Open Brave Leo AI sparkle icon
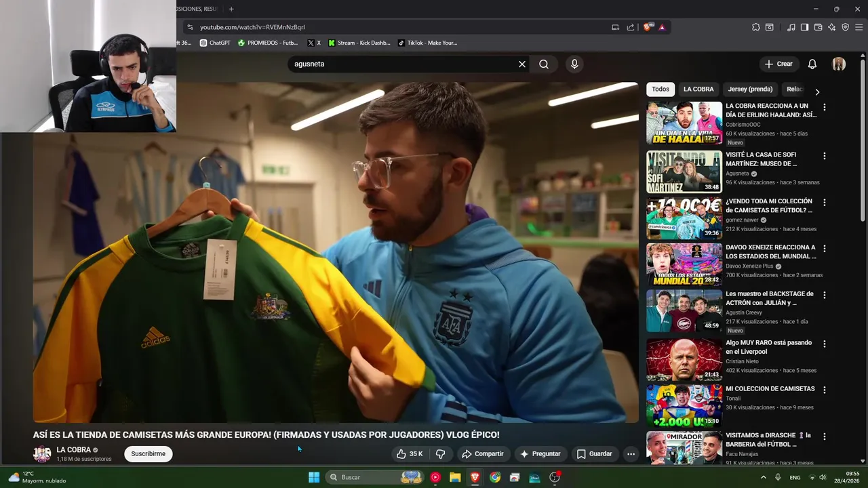The height and width of the screenshot is (488, 868). click(831, 27)
